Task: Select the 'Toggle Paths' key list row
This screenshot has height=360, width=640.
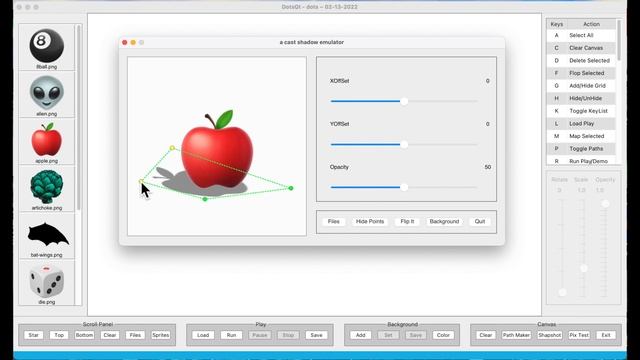Action: tap(581, 149)
